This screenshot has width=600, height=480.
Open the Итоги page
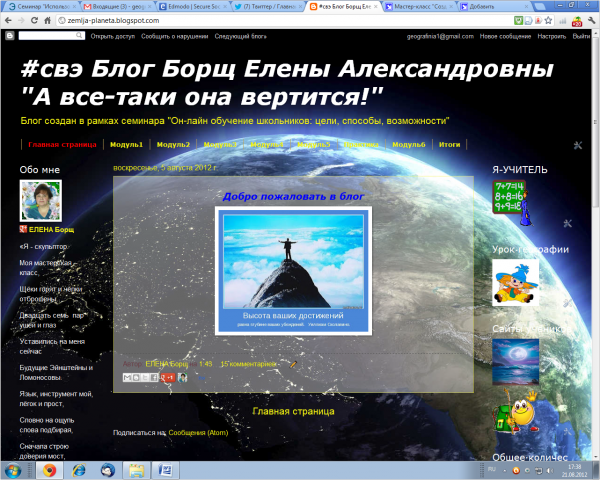click(449, 144)
